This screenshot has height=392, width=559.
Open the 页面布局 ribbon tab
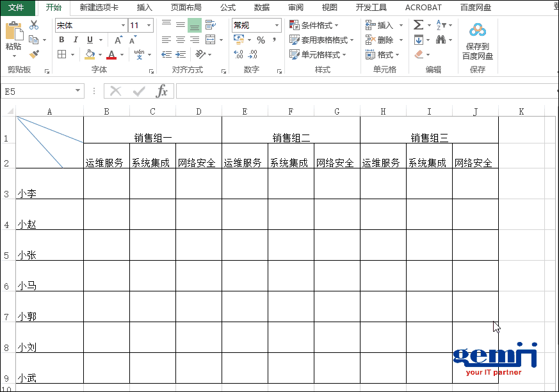click(186, 8)
